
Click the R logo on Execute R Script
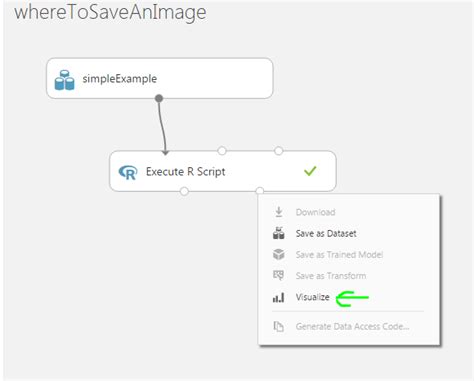(128, 172)
